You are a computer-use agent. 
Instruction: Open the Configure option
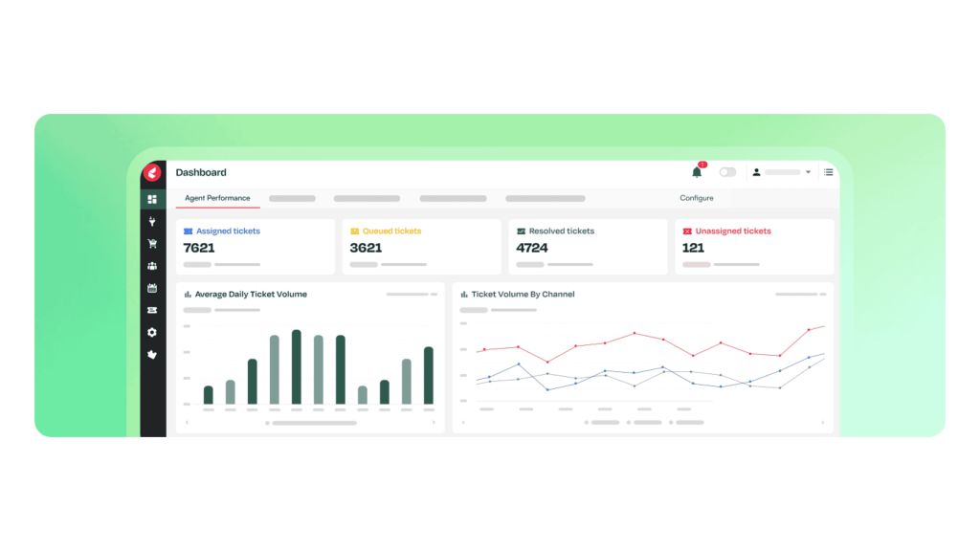coord(697,198)
